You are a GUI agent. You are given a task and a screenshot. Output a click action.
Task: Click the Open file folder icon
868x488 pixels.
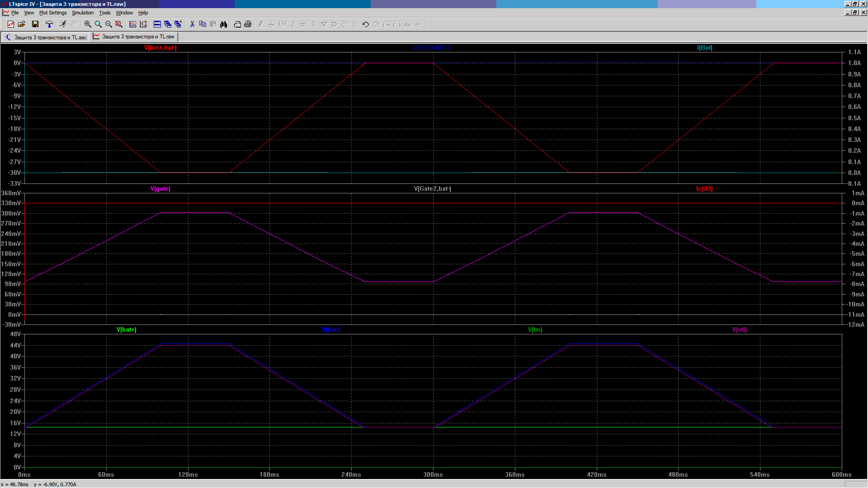point(21,24)
